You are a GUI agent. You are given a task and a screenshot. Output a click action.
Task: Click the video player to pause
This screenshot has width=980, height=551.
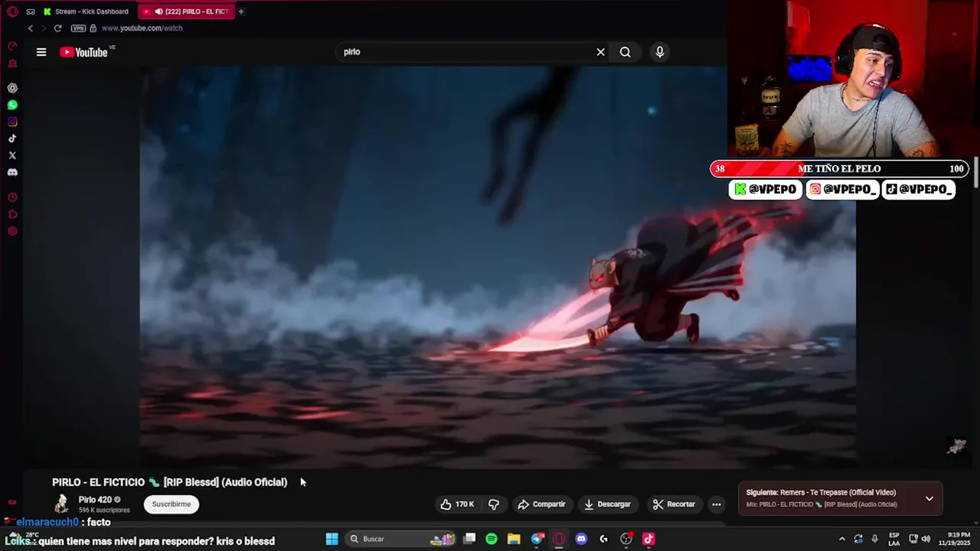coord(498,266)
